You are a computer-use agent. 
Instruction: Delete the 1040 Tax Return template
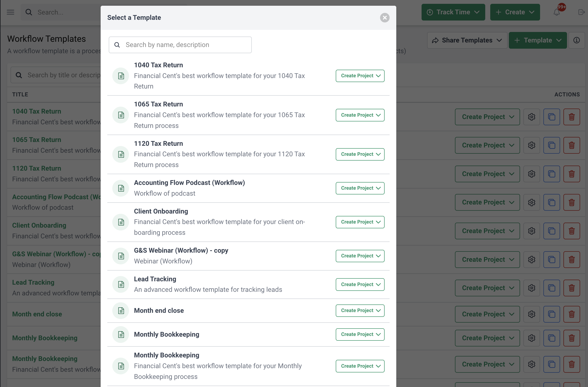click(x=572, y=117)
